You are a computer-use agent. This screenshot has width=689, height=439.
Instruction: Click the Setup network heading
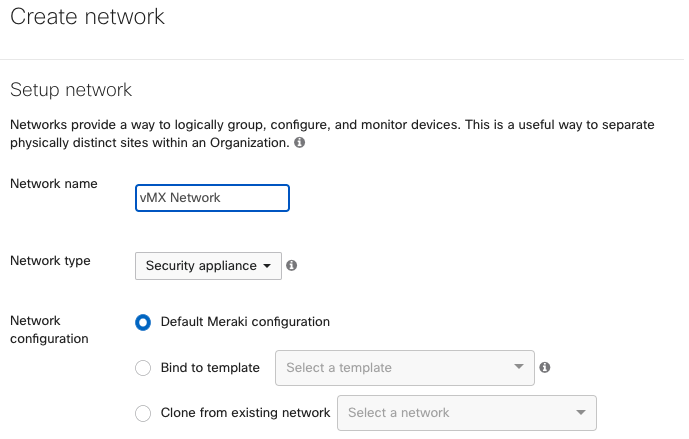(71, 90)
